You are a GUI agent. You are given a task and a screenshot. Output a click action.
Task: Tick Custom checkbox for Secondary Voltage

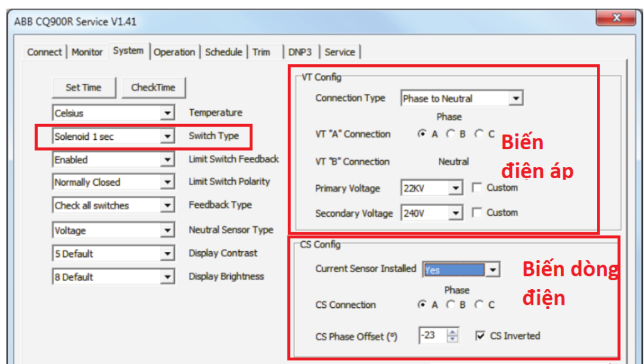point(477,213)
